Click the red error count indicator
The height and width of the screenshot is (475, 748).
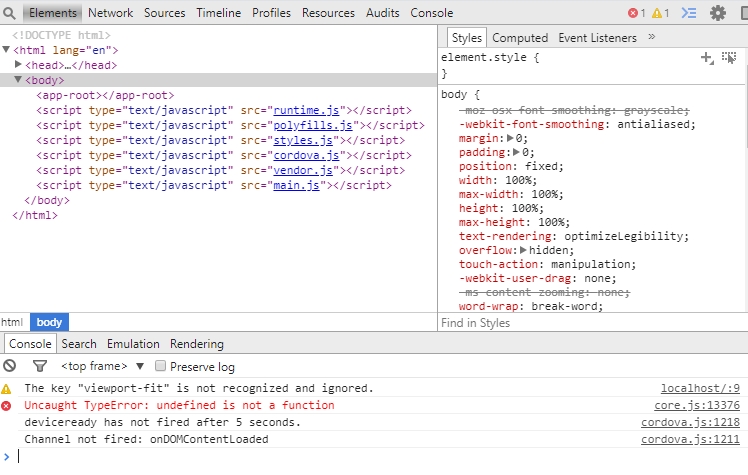637,13
